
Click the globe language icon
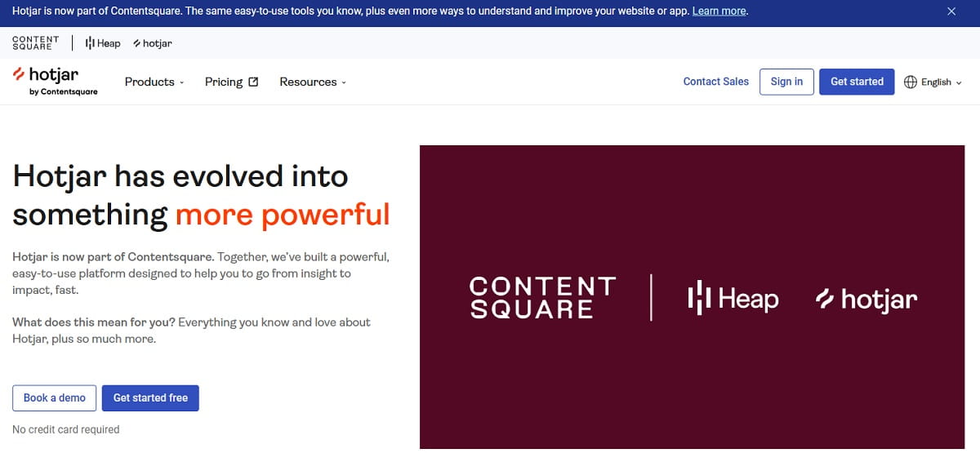[911, 82]
